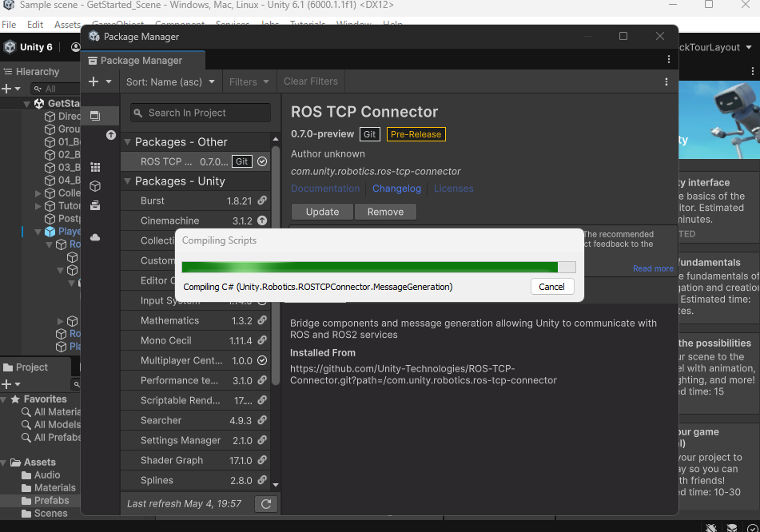Click the add package (+) icon

94,81
